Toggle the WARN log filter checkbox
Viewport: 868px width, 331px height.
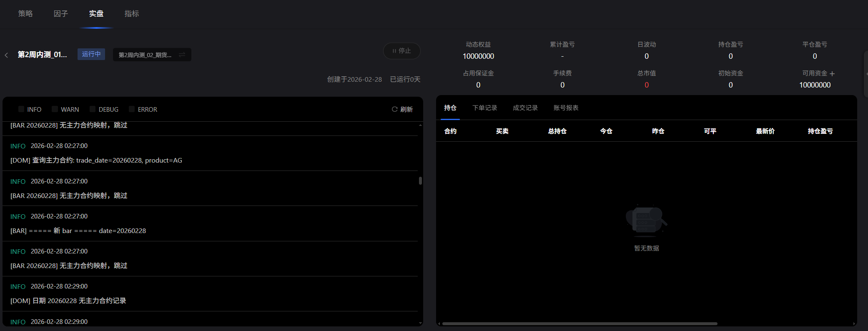[x=55, y=109]
